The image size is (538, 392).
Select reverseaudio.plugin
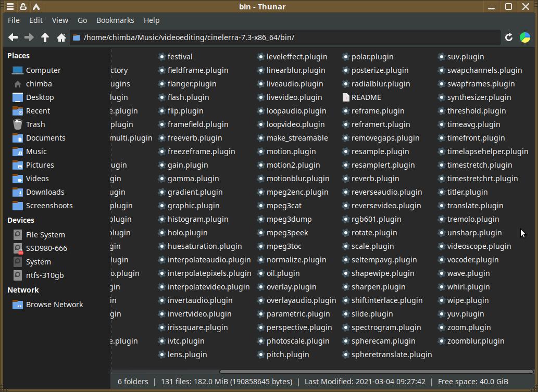click(x=382, y=192)
